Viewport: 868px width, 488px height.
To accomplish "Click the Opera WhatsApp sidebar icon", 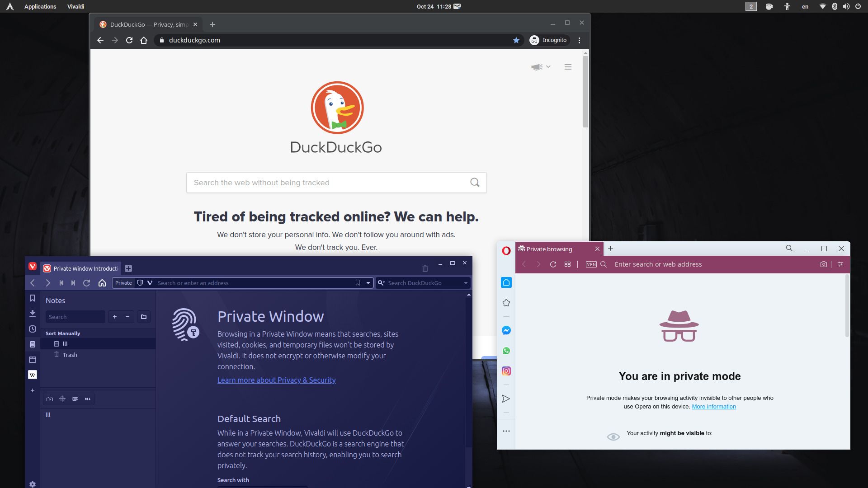I will click(505, 351).
